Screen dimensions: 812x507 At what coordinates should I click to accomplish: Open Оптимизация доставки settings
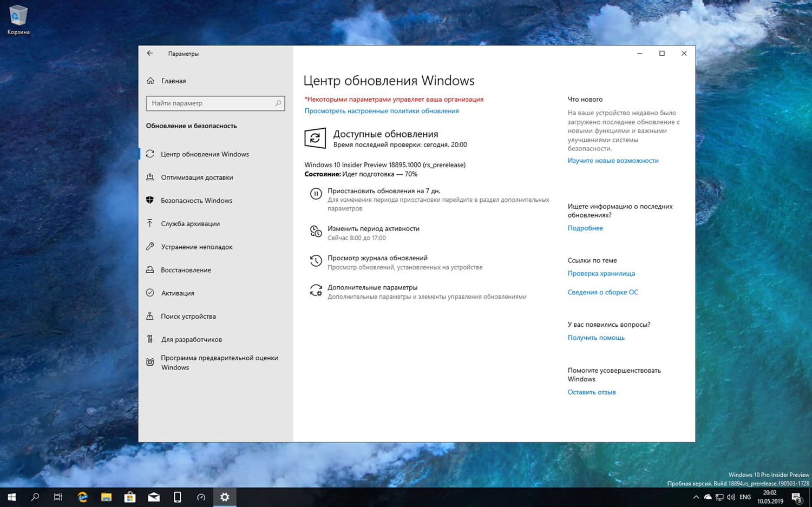pyautogui.click(x=197, y=177)
